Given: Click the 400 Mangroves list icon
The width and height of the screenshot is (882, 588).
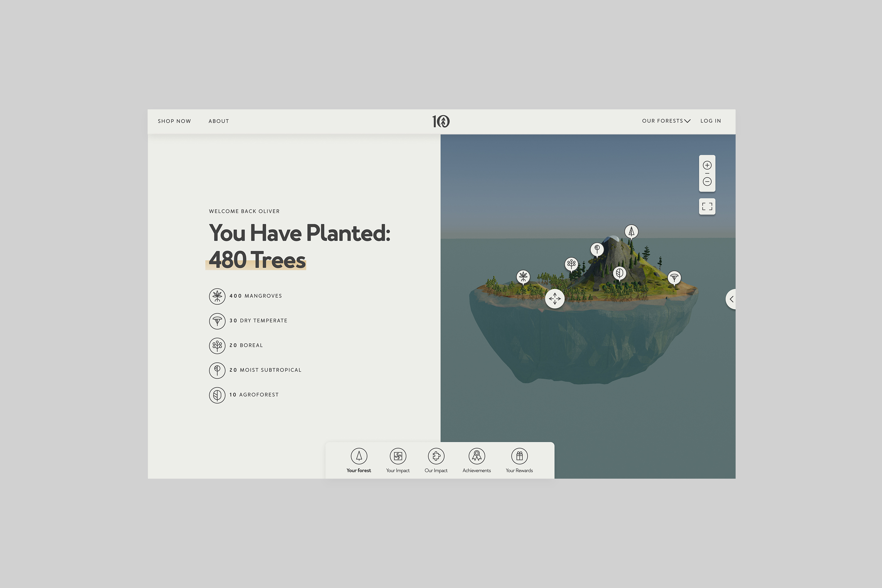Looking at the screenshot, I should click(217, 296).
